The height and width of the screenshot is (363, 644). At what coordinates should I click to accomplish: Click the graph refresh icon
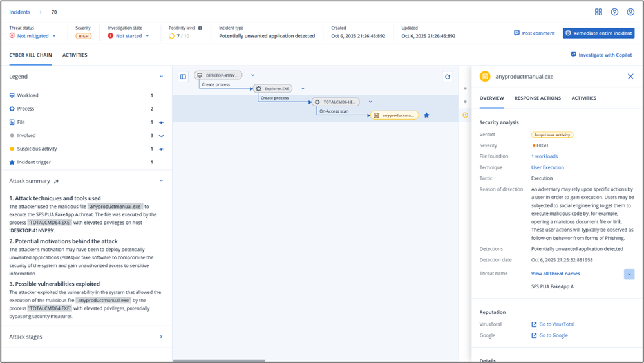(x=448, y=77)
